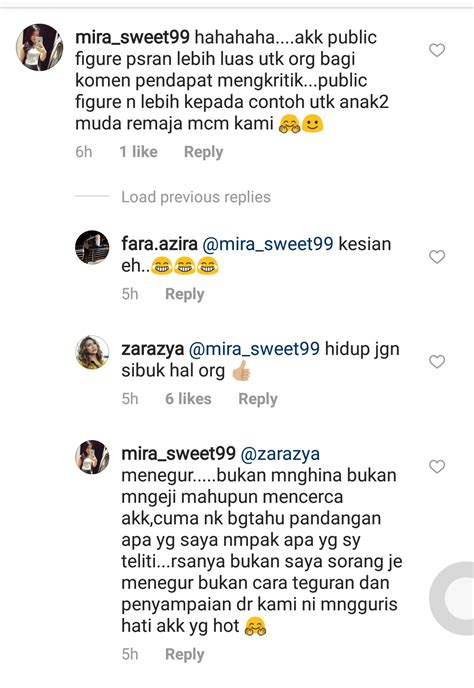View 1 like on top comment

click(139, 152)
